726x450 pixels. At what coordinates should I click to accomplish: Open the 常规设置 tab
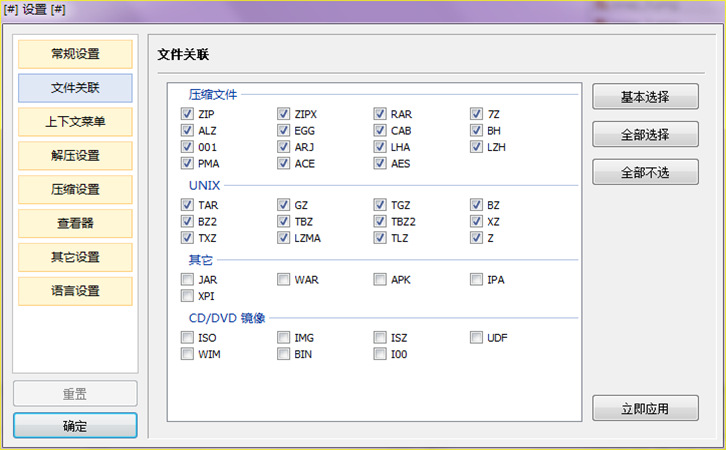pos(75,54)
